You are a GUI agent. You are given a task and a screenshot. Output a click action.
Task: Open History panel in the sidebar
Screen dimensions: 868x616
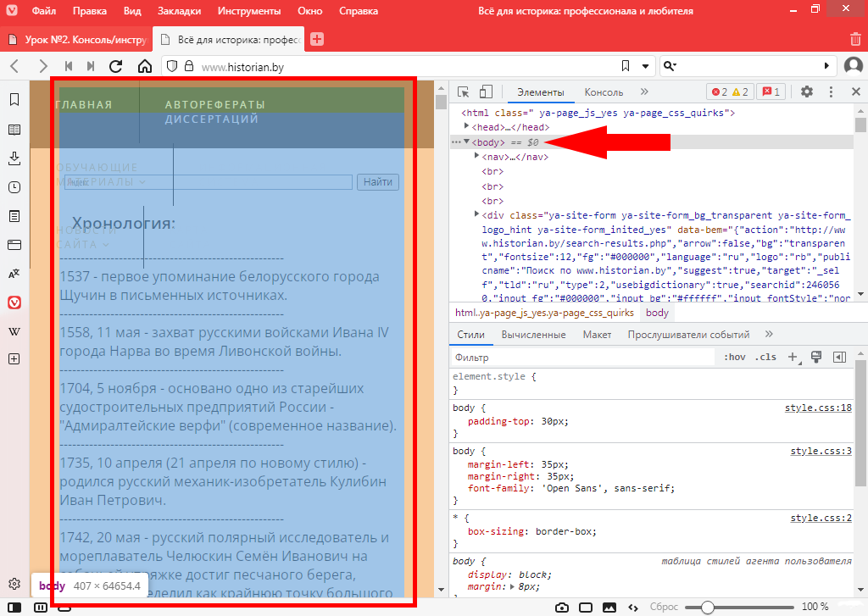point(14,187)
